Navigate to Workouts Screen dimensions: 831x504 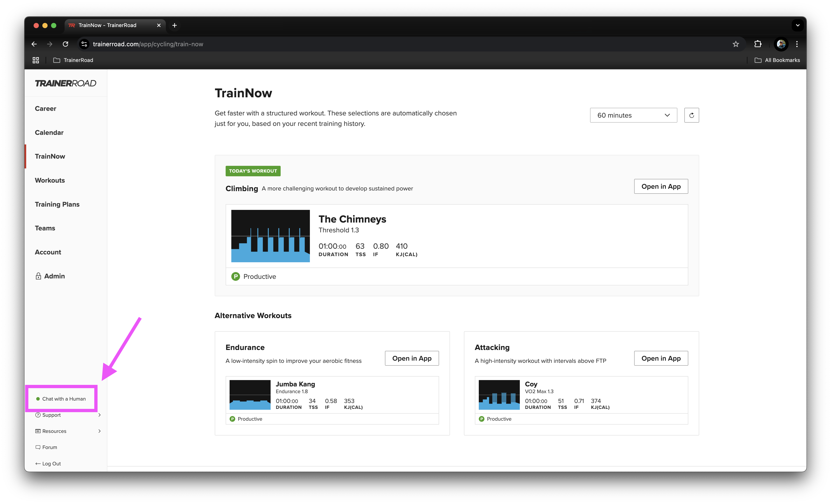pos(50,180)
